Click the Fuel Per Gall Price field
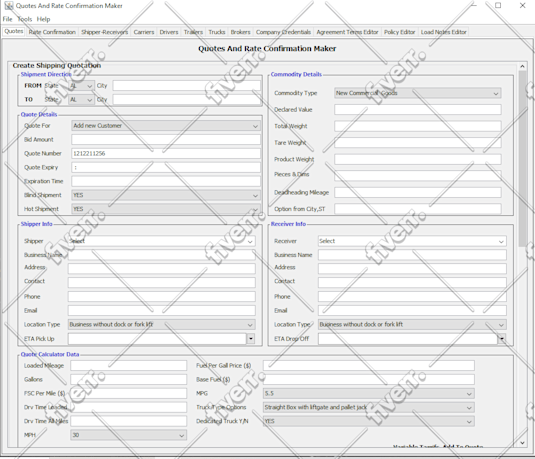The image size is (535, 459). click(x=368, y=365)
